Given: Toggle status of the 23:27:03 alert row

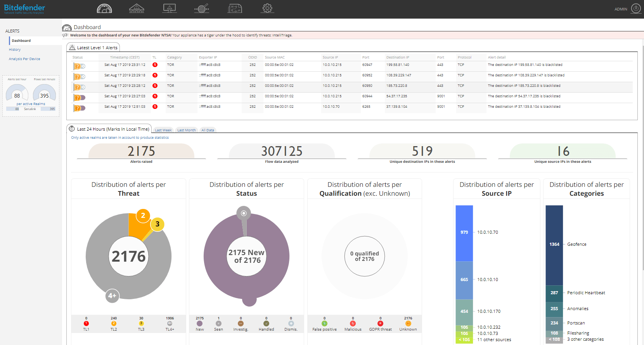Looking at the screenshot, I should (x=80, y=98).
